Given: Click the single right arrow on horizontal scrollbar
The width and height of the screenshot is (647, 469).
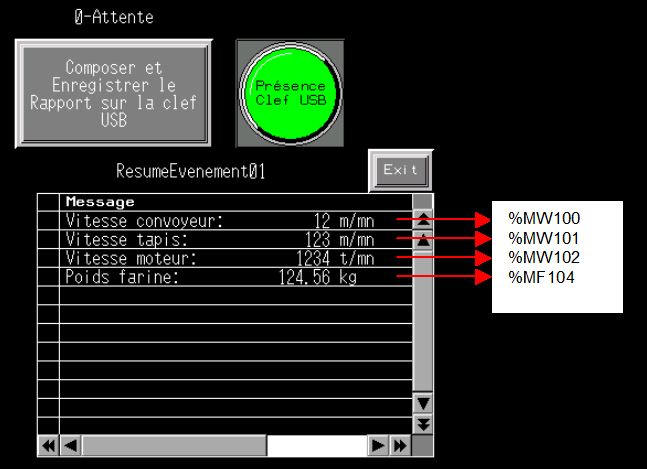Looking at the screenshot, I should click(x=378, y=444).
